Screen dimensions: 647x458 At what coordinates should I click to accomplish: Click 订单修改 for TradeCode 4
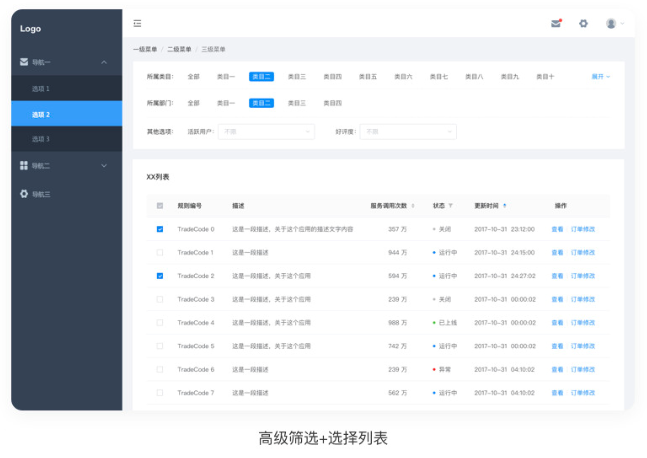(583, 323)
